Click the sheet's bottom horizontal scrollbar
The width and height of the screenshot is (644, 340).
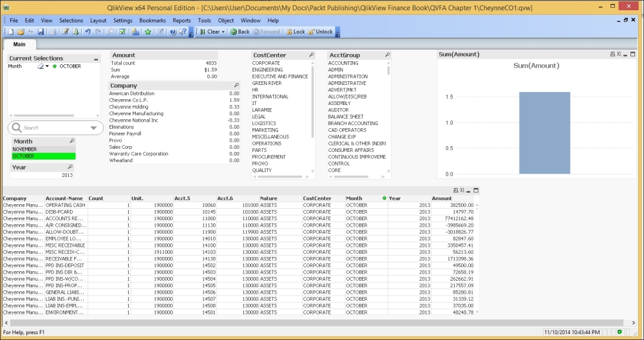tap(316, 323)
